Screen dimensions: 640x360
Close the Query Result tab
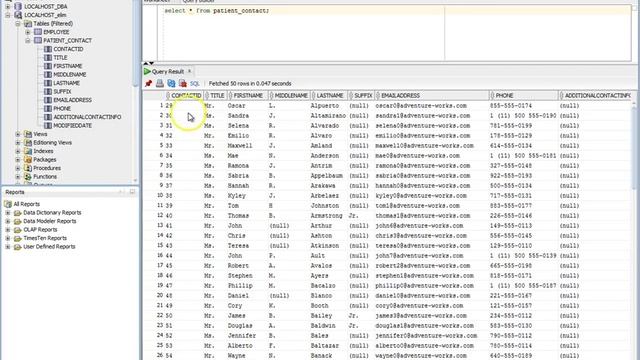(189, 71)
